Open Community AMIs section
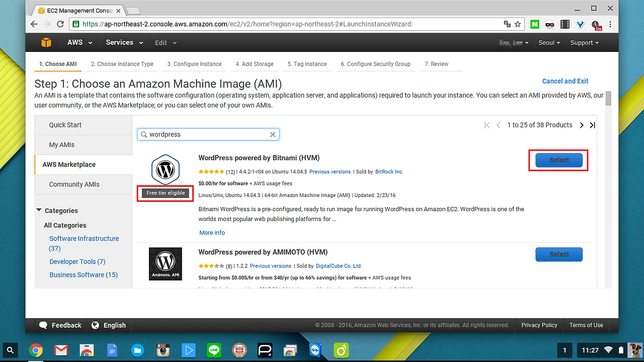Viewport: 644px width, 362px height. tap(84, 184)
